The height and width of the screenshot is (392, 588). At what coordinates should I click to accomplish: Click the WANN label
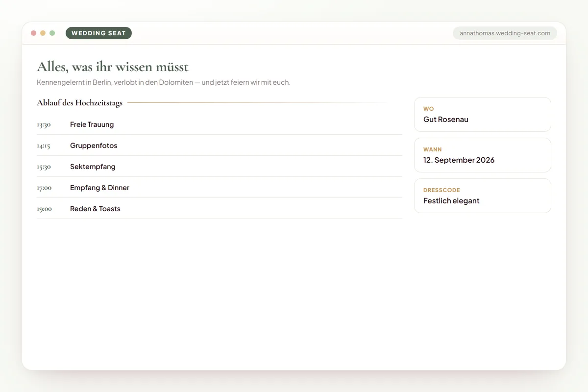click(433, 149)
